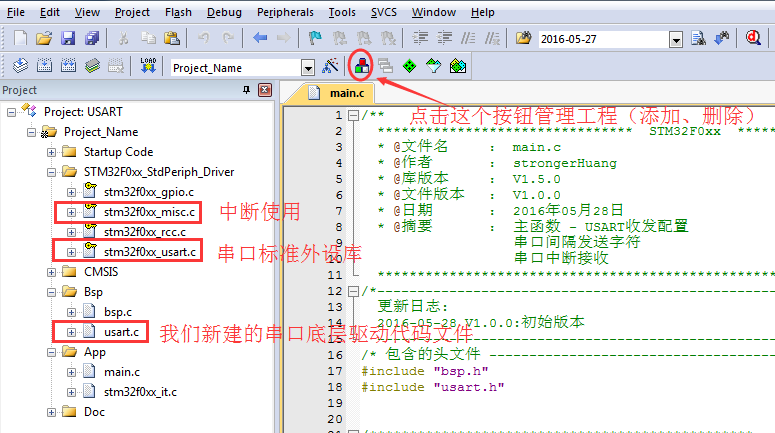Open a file with the Open folder icon
This screenshot has width=775, height=433.
(x=44, y=38)
